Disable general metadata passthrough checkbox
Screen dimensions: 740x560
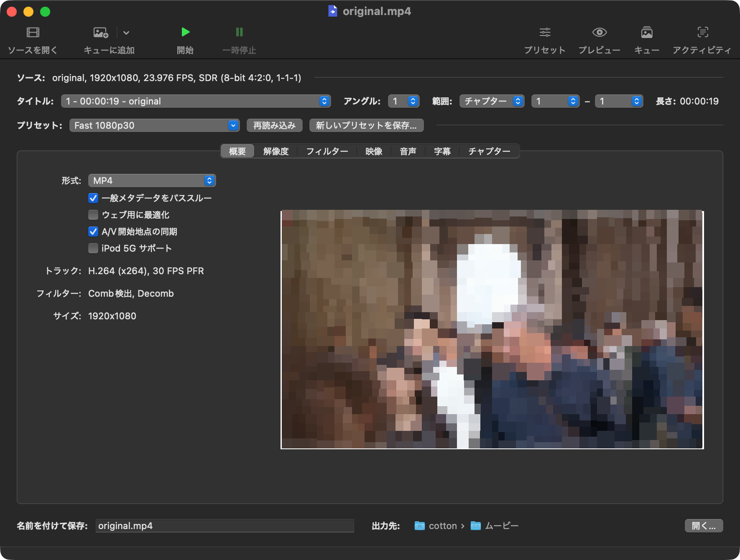click(x=93, y=198)
